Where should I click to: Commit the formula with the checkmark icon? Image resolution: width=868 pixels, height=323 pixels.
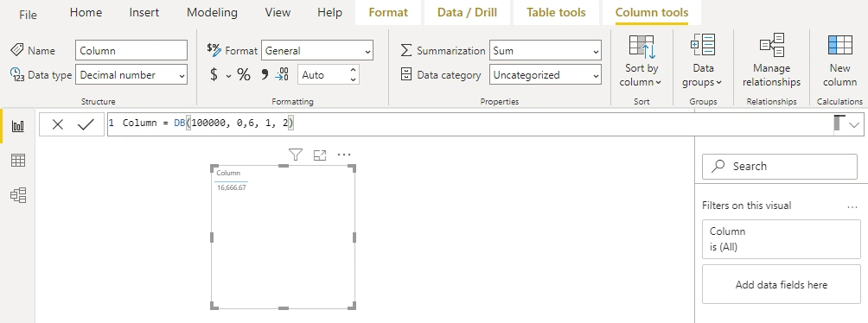86,125
